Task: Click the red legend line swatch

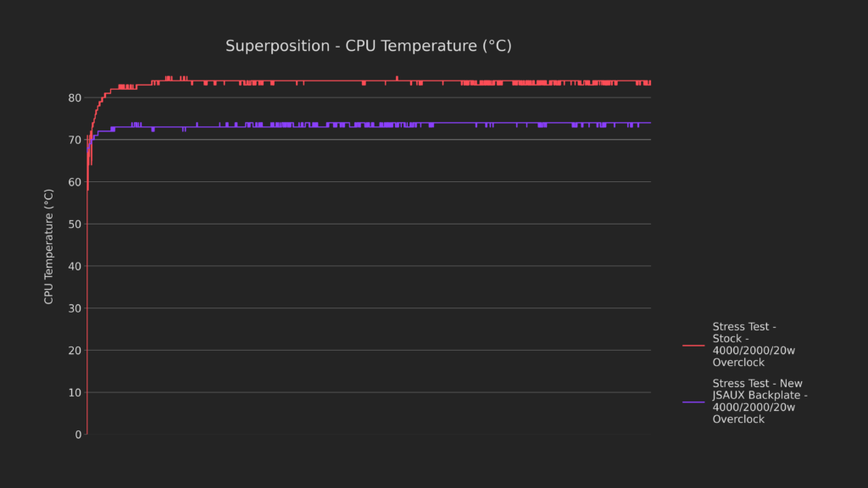Action: click(x=693, y=346)
